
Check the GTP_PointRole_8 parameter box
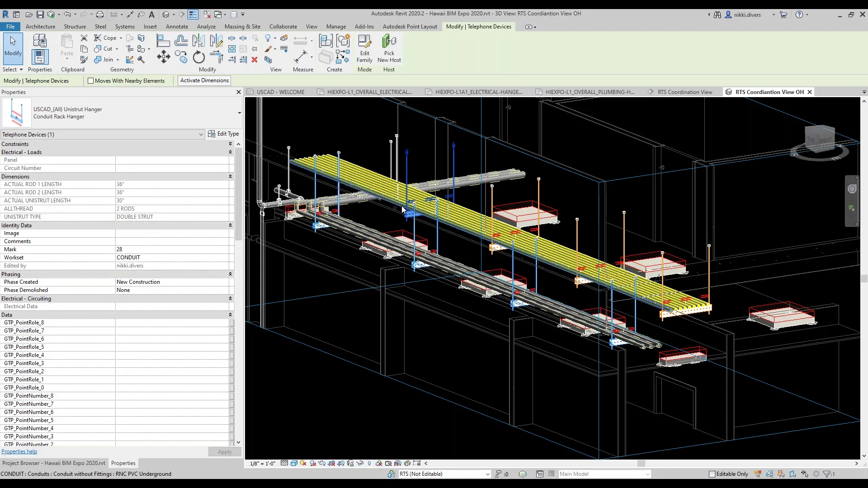point(231,323)
